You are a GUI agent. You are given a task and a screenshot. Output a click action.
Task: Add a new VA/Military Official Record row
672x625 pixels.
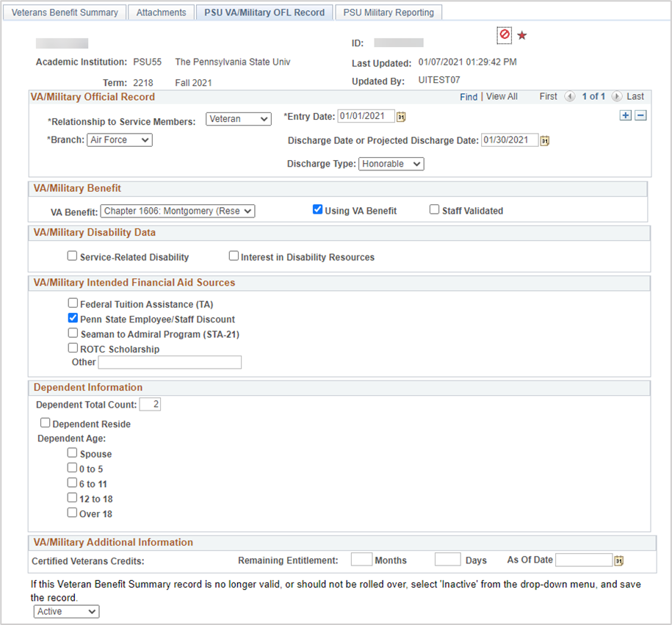click(x=625, y=115)
